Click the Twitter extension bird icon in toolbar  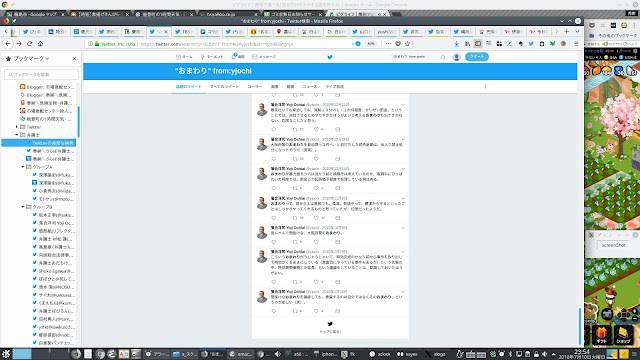531,44
